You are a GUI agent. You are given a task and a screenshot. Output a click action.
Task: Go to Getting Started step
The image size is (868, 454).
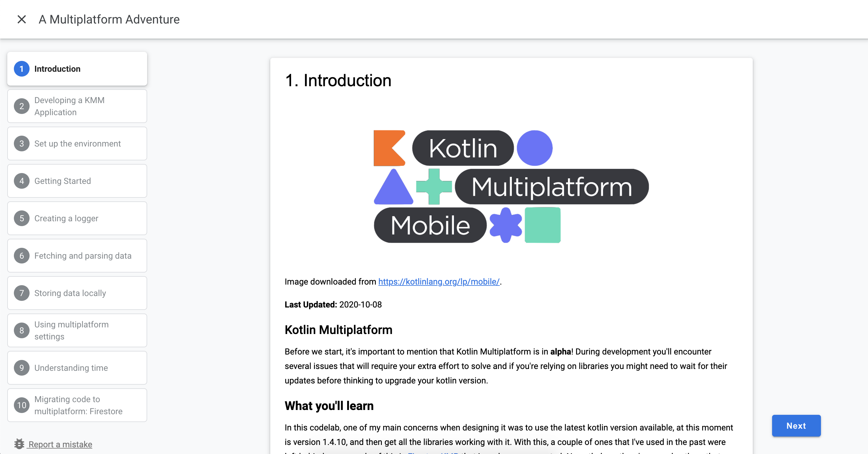pyautogui.click(x=63, y=181)
